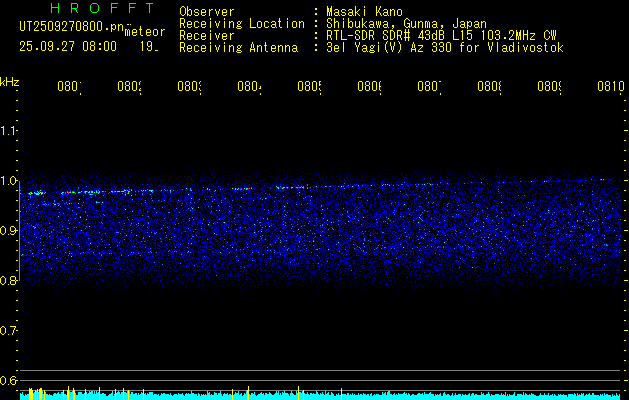Screen dimensions: 629x400
Task: Click the kHz axis unit label
Action: click(x=10, y=83)
